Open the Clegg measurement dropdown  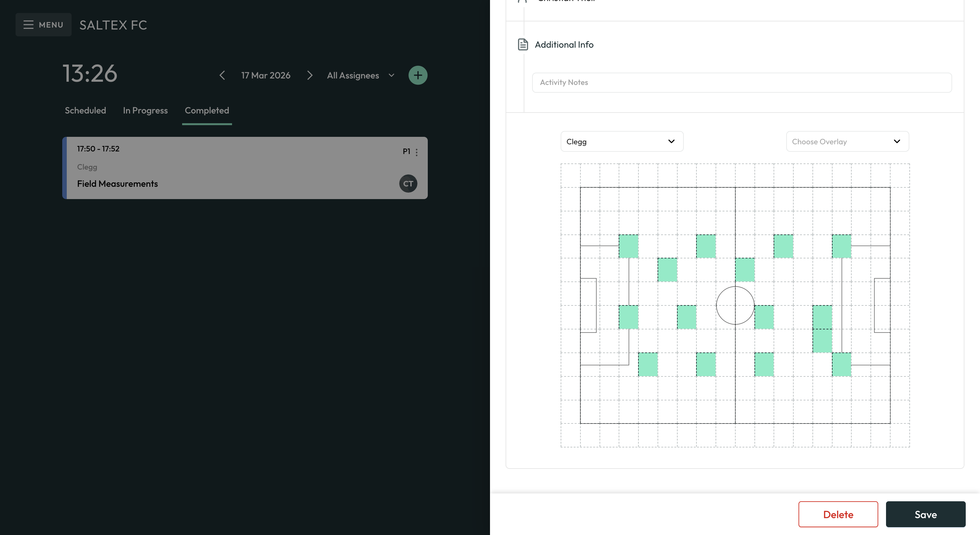click(622, 141)
